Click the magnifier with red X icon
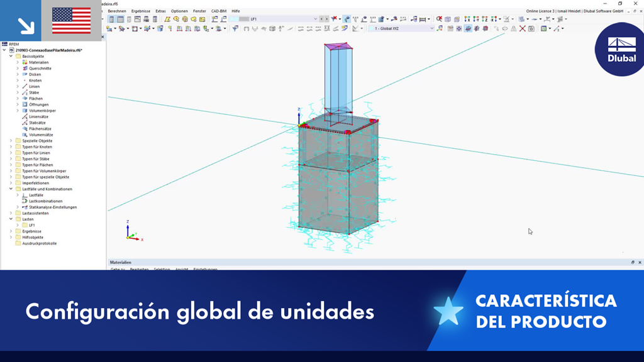 (x=439, y=19)
